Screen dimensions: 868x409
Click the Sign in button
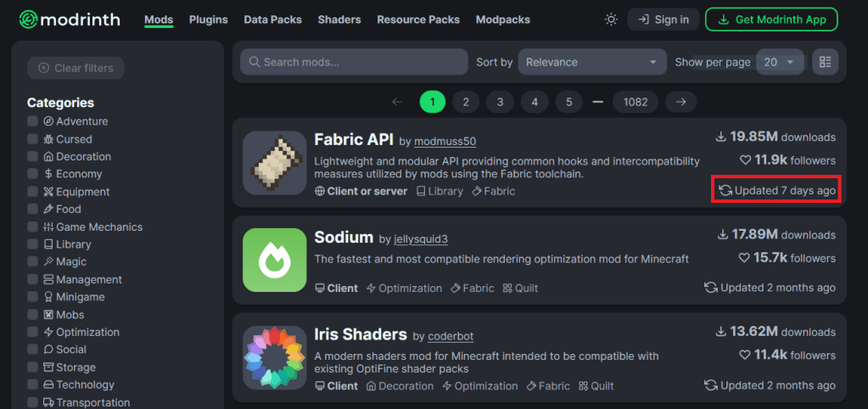tap(664, 20)
